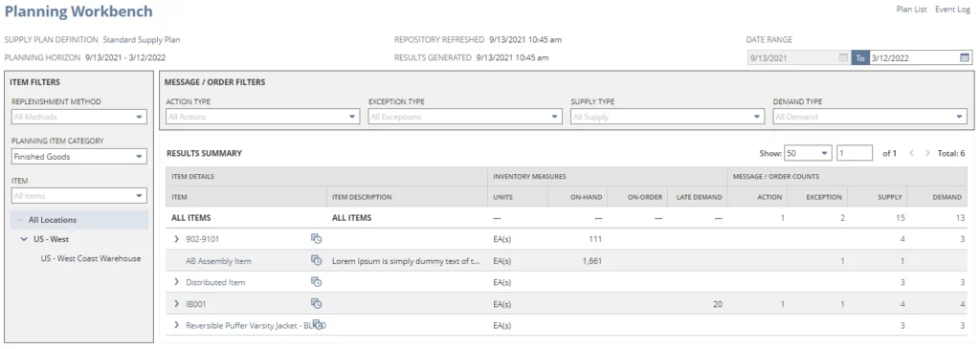The image size is (980, 349).
Task: Open the Replenishment Method dropdown
Action: pos(78,117)
